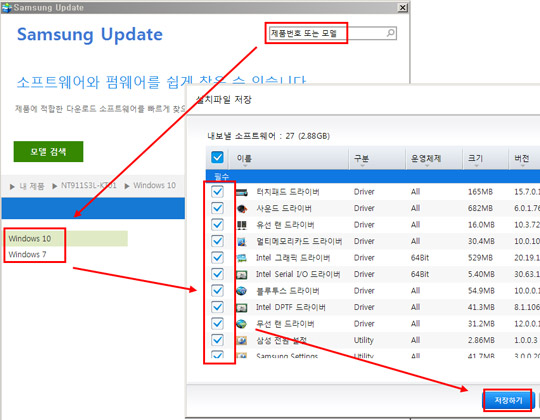This screenshot has width=540, height=420.
Task: Select Windows 7 in the OS list
Action: 27,254
